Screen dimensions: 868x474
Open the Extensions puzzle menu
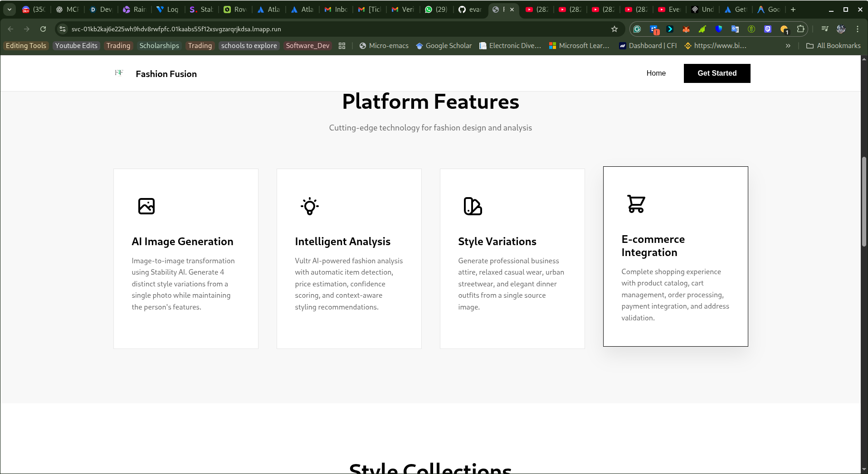click(x=801, y=29)
